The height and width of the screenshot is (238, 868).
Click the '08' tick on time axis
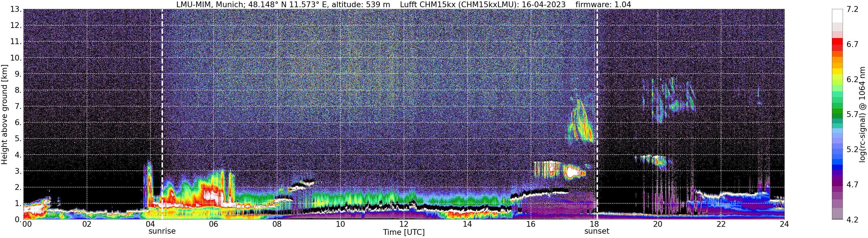pyautogui.click(x=277, y=224)
